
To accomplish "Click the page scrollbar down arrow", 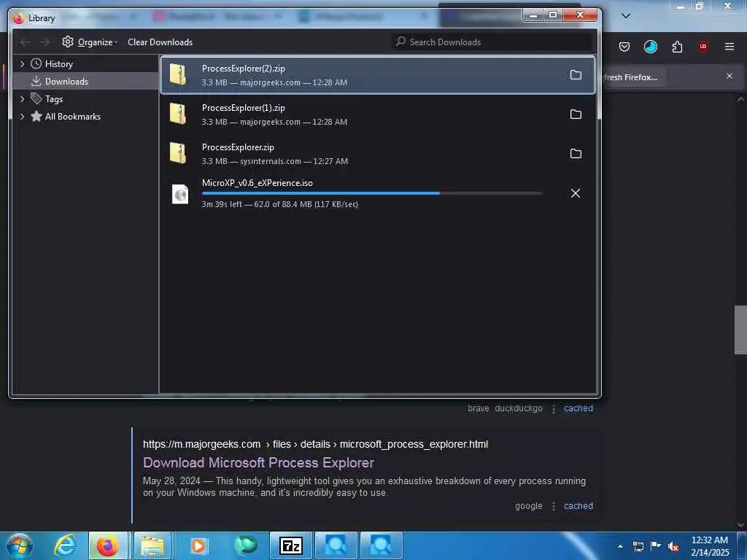I will click(740, 525).
